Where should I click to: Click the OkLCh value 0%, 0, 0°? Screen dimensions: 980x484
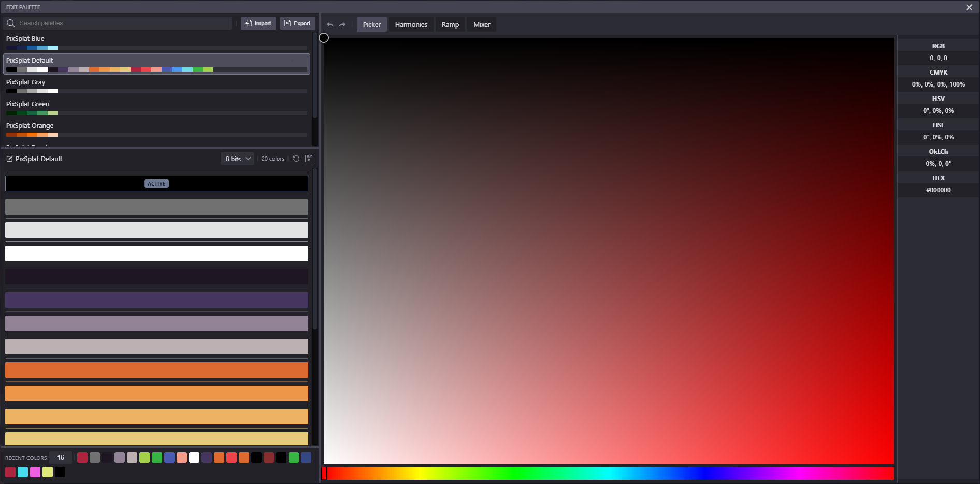pyautogui.click(x=939, y=164)
